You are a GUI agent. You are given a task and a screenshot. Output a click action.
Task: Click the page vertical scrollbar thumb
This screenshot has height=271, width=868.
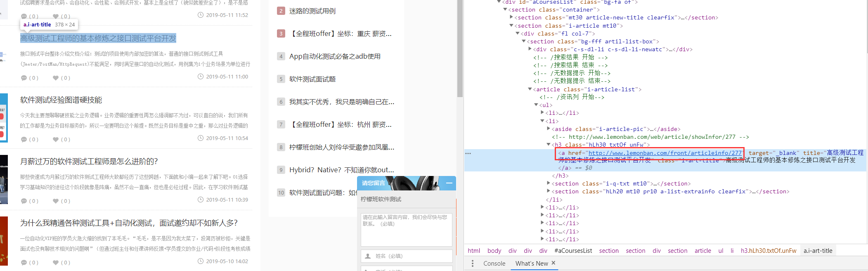point(460,50)
